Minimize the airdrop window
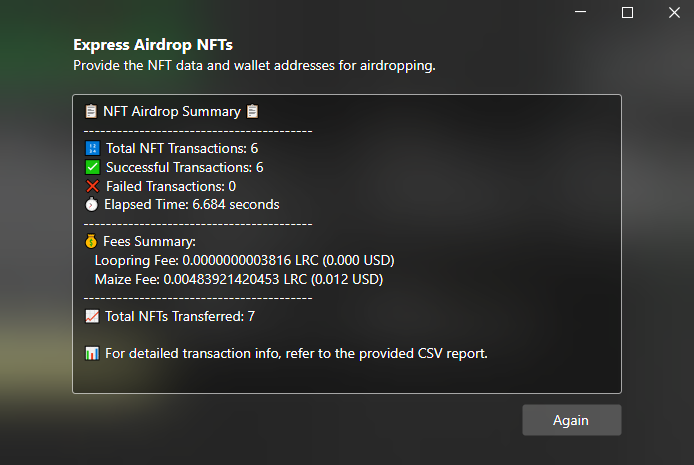 (580, 12)
